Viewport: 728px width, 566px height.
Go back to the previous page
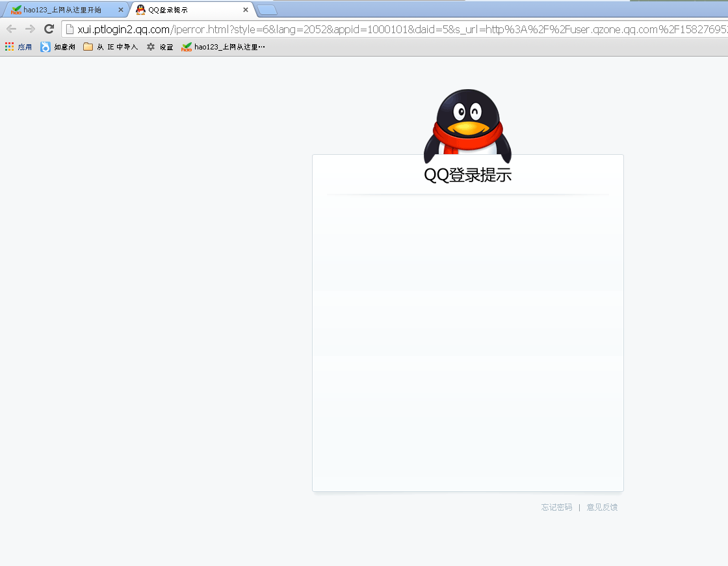click(x=11, y=29)
